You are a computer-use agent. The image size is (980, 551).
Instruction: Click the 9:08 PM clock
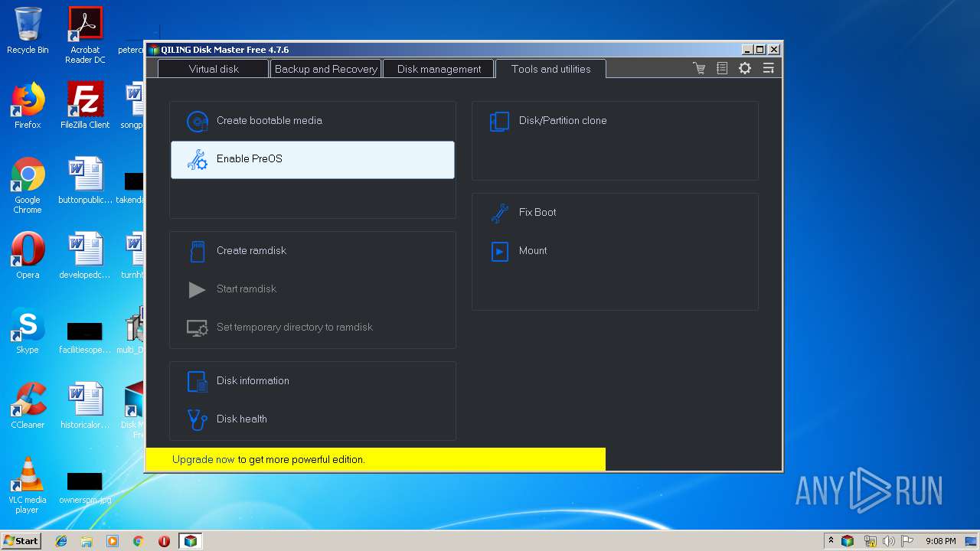pyautogui.click(x=940, y=541)
